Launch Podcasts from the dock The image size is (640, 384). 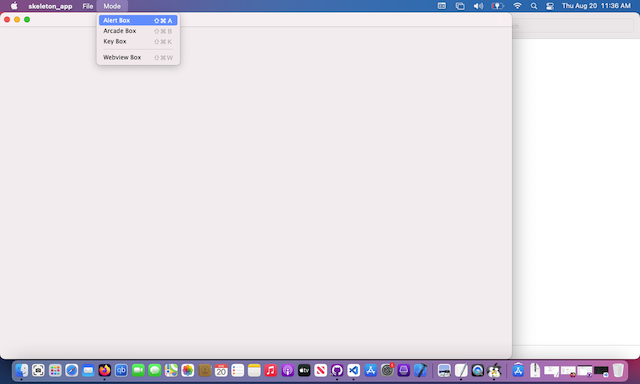[288, 371]
